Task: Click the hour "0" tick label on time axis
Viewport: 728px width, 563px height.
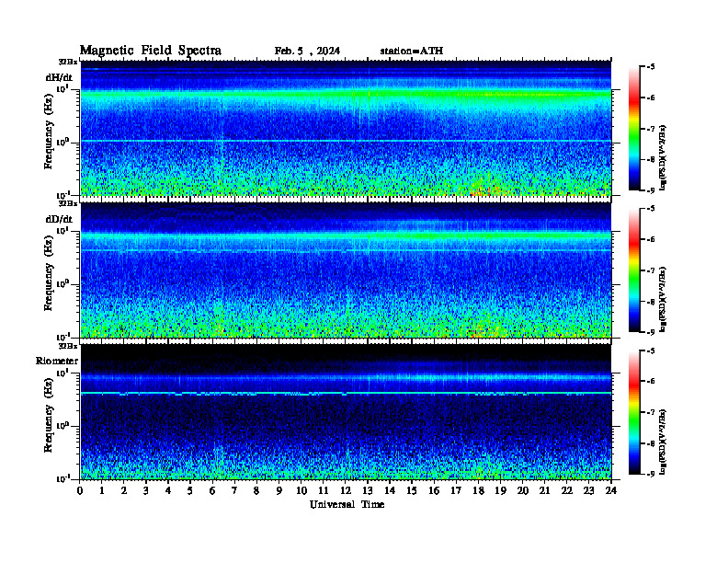Action: click(x=80, y=491)
